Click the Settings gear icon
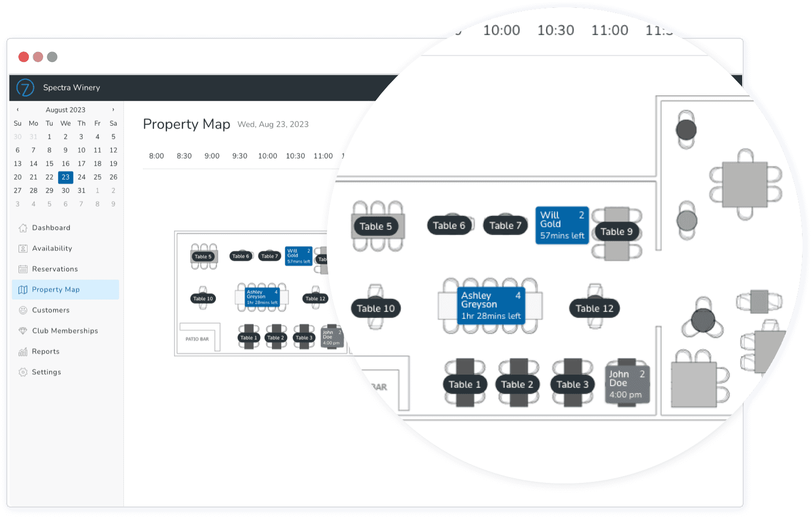Image resolution: width=812 pixels, height=517 pixels. click(x=23, y=372)
